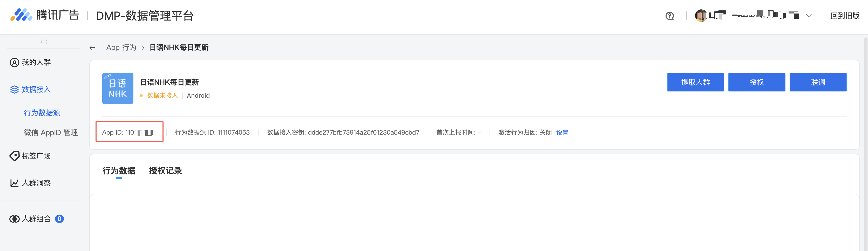
Task: Click the 提取人群 button
Action: tap(695, 82)
